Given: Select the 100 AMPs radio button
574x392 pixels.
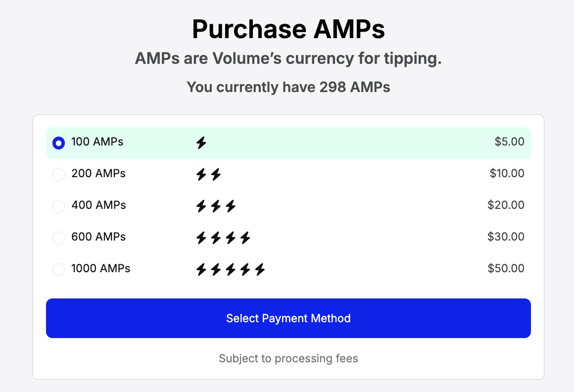Looking at the screenshot, I should [58, 143].
